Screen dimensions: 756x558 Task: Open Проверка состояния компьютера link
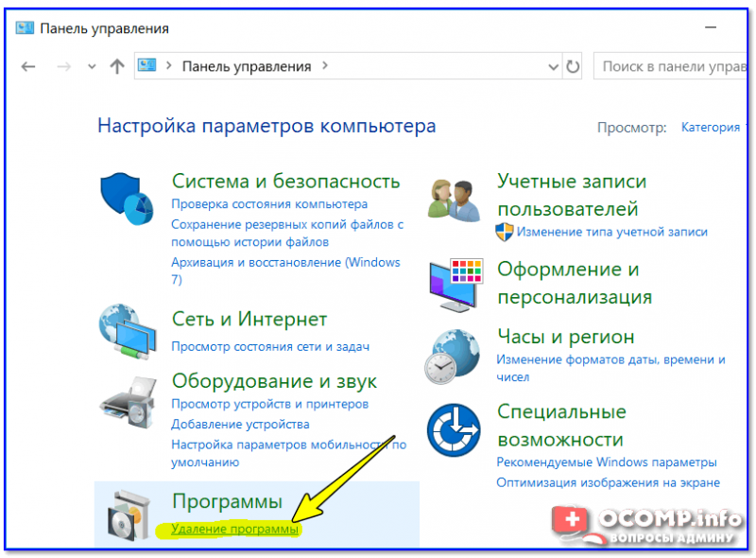tap(269, 203)
